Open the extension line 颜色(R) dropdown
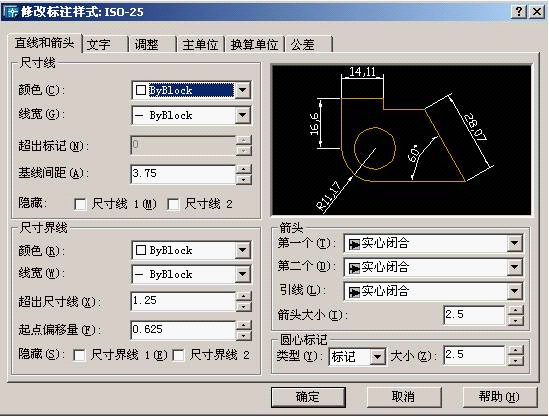549x417 pixels. point(242,250)
